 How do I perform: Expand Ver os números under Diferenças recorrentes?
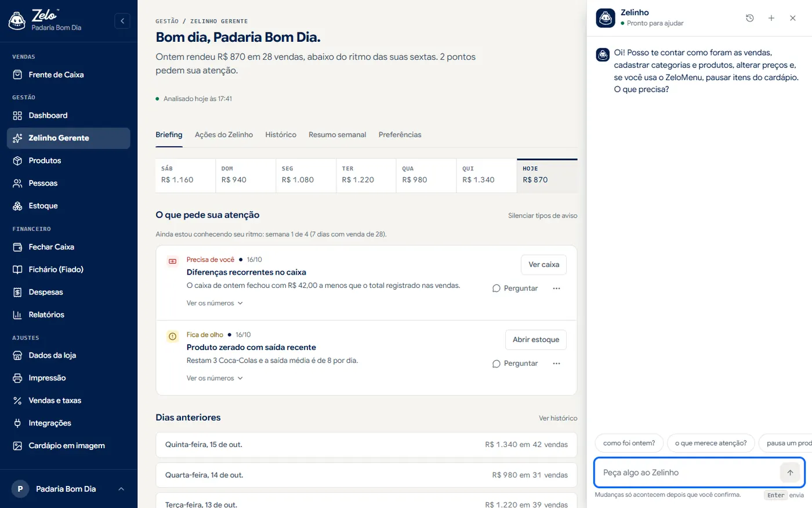(x=215, y=304)
